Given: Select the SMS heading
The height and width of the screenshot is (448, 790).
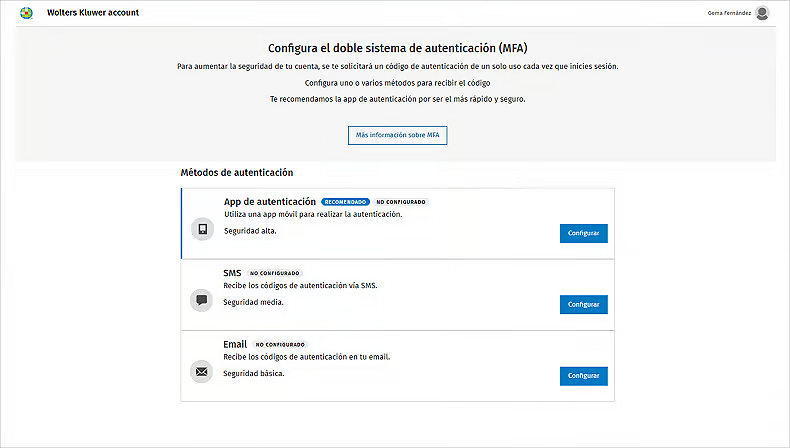Looking at the screenshot, I should (x=232, y=273).
